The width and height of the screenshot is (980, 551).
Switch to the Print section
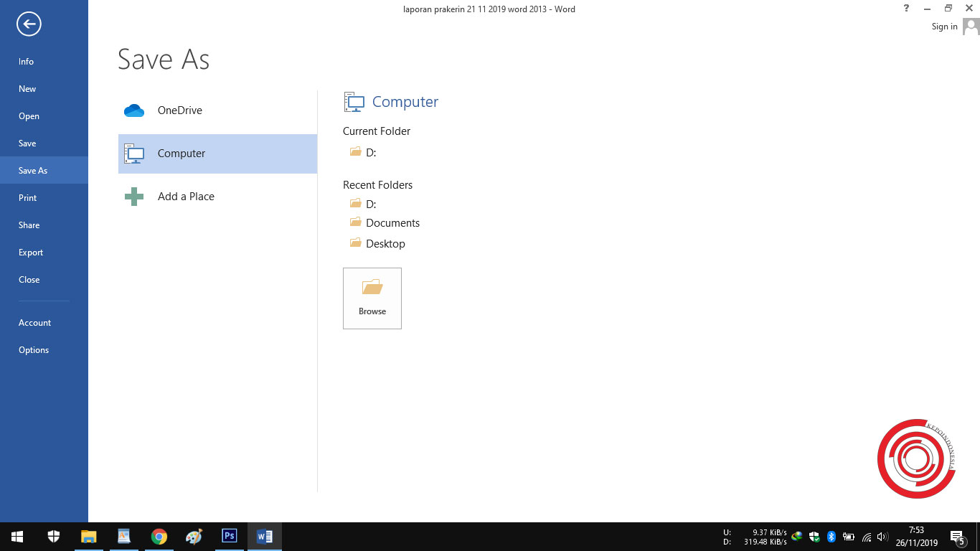[27, 197]
